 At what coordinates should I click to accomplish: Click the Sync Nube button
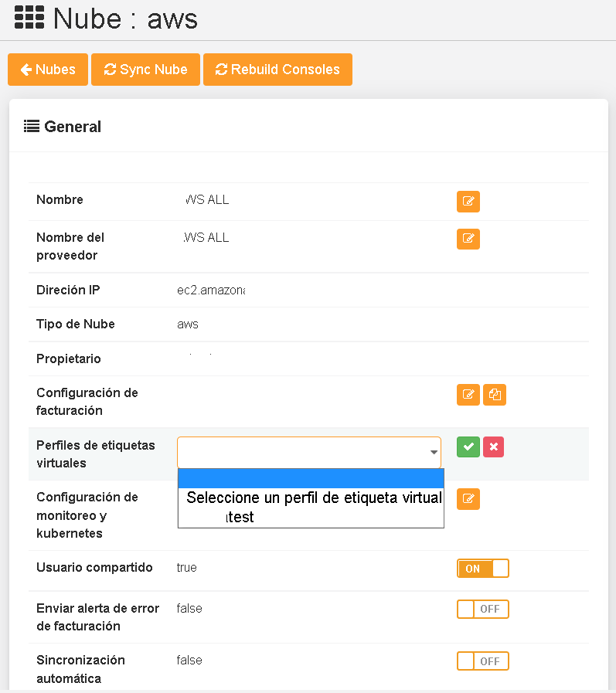click(145, 70)
